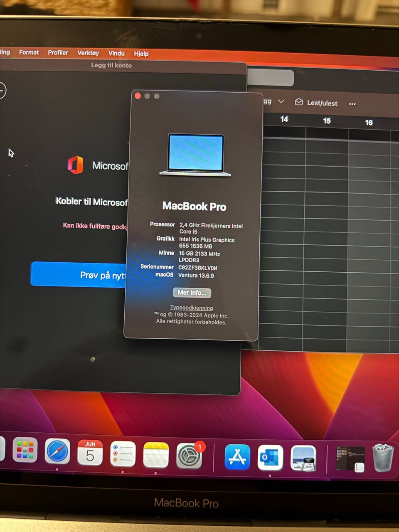This screenshot has height=532, width=399.
Task: Open the Profiler menu
Action: click(58, 53)
